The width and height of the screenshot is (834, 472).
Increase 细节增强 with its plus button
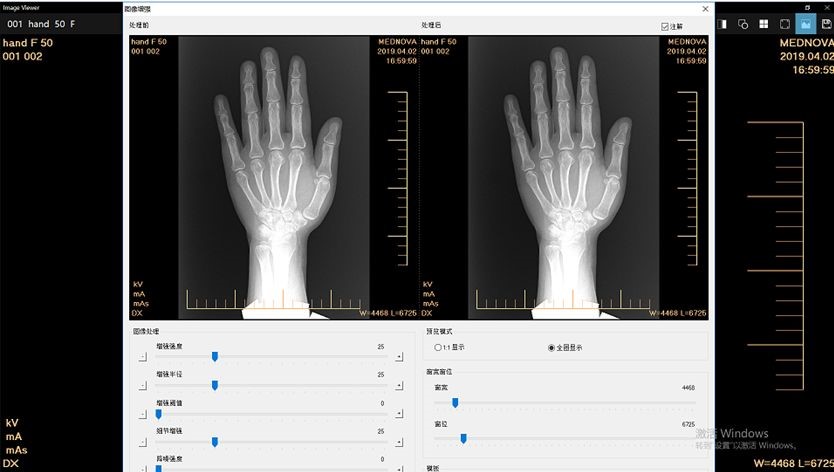[x=399, y=441]
